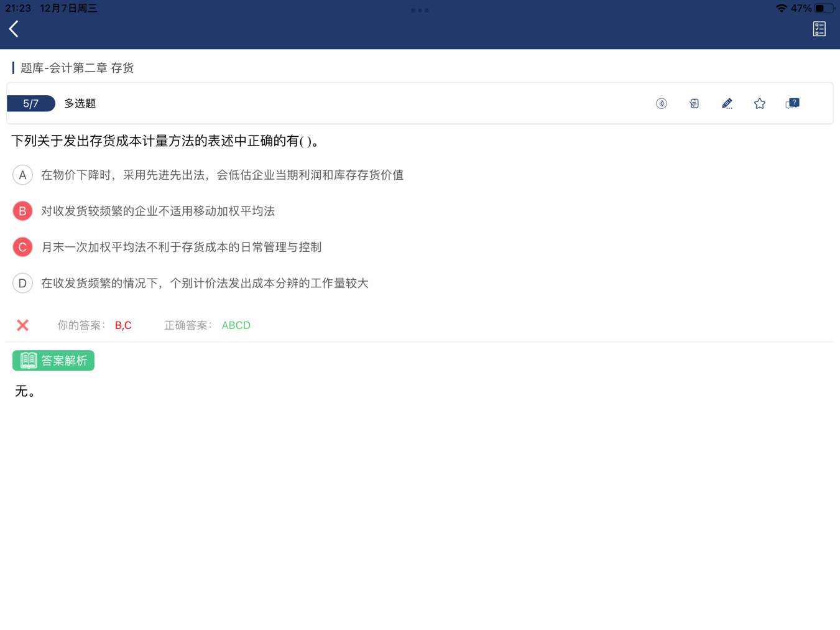Tap the 5/7 question progress badge
840x630 pixels.
tap(30, 104)
